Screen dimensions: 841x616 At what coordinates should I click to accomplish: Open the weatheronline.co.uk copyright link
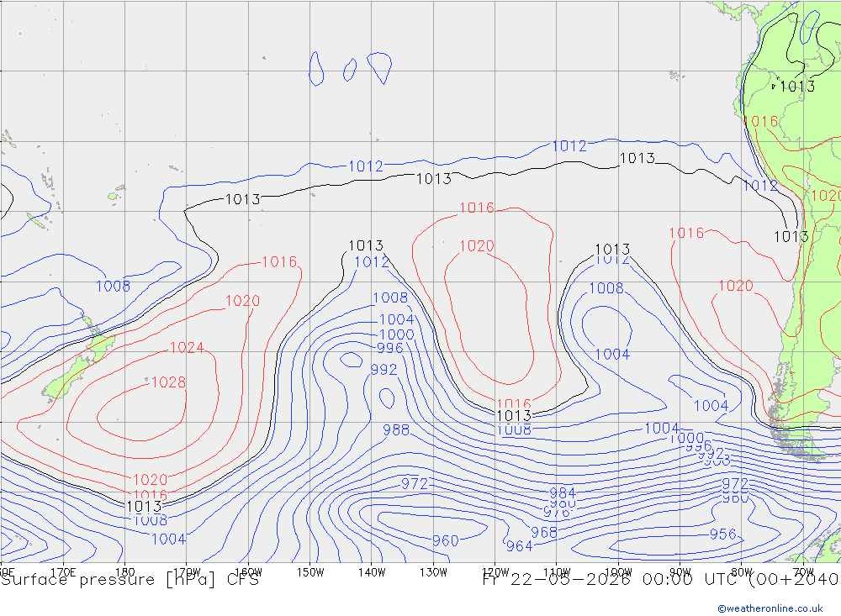click(x=770, y=608)
